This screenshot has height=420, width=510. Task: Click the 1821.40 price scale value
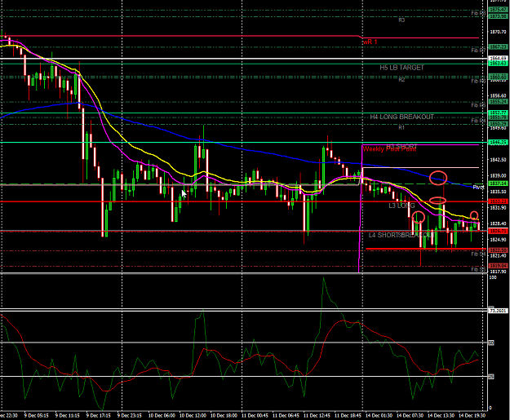498,255
